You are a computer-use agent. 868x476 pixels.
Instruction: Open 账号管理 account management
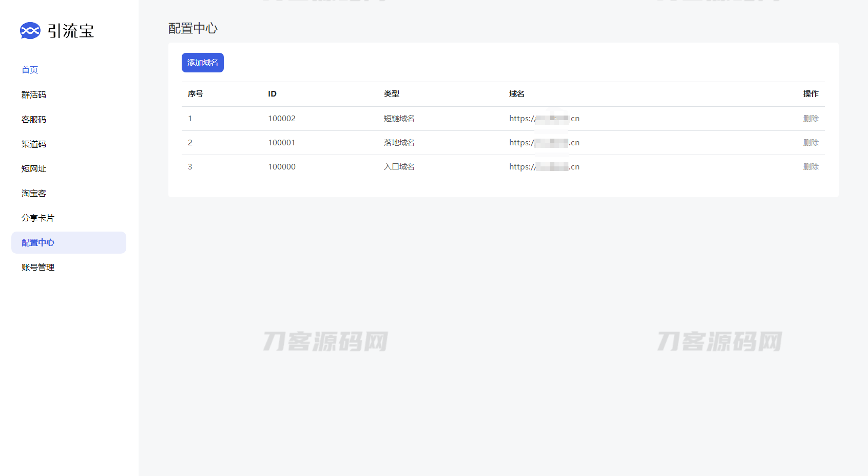click(x=38, y=268)
